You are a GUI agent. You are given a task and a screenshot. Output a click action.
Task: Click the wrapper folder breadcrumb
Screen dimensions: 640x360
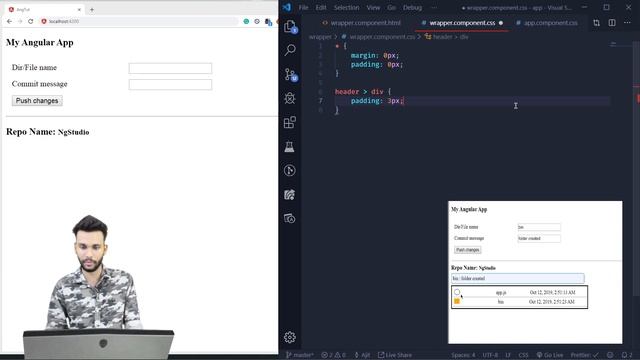coord(320,37)
